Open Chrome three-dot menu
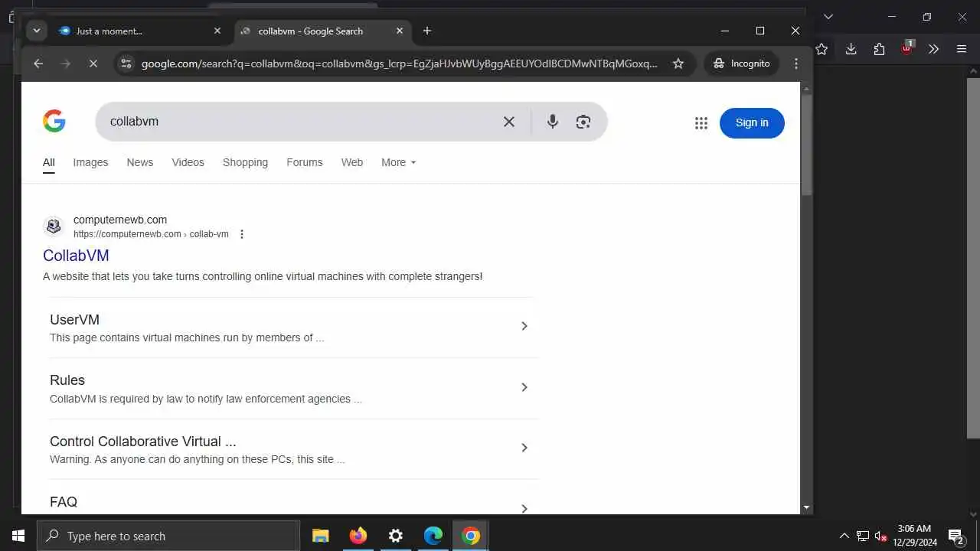This screenshot has width=980, height=551. point(796,64)
